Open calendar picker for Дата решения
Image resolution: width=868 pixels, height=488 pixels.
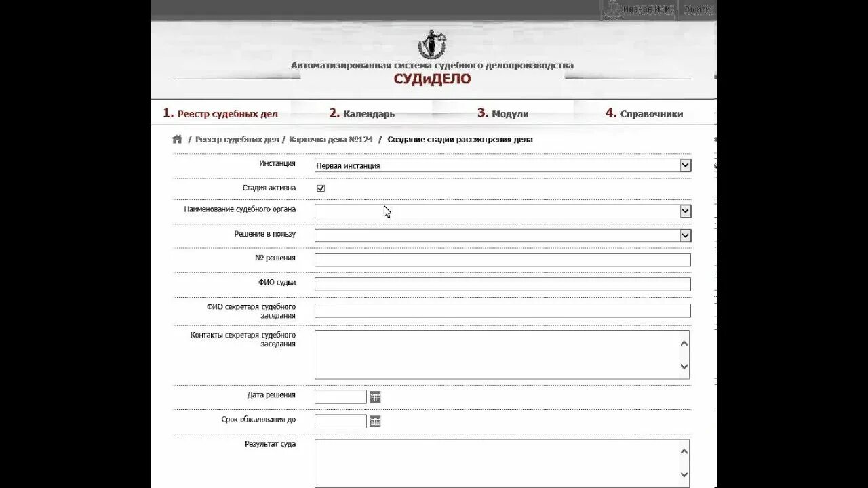pyautogui.click(x=375, y=397)
